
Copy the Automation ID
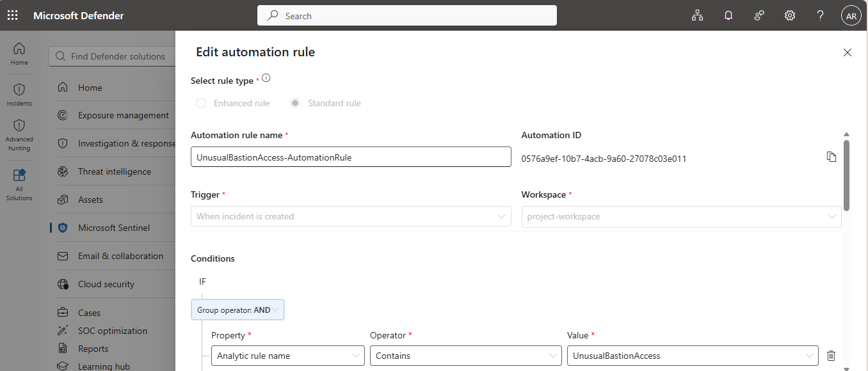(831, 157)
